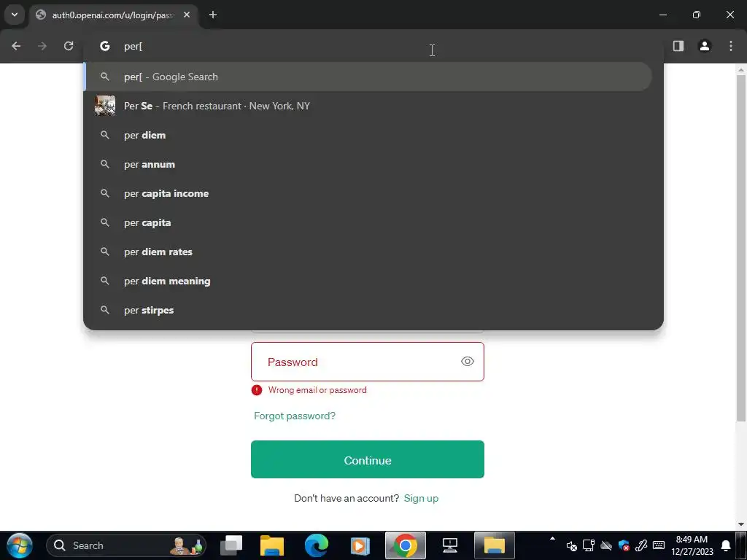Click the green Continue button
Screen dimensions: 747x560
pyautogui.click(x=368, y=459)
